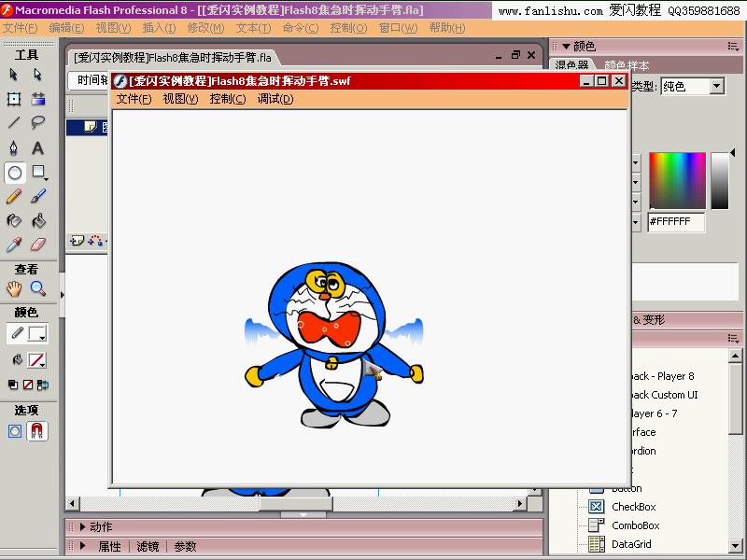Select the Text tool
This screenshot has height=560, width=747.
(x=38, y=148)
